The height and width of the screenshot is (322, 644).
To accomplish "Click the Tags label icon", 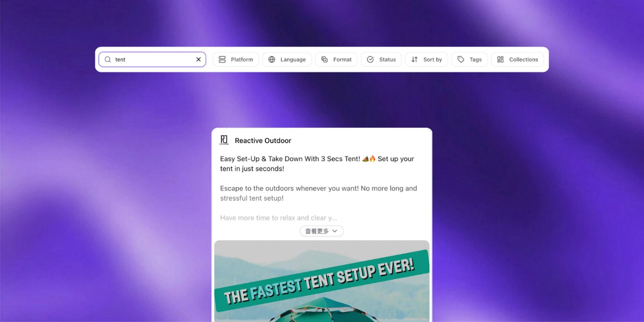I will (x=461, y=59).
